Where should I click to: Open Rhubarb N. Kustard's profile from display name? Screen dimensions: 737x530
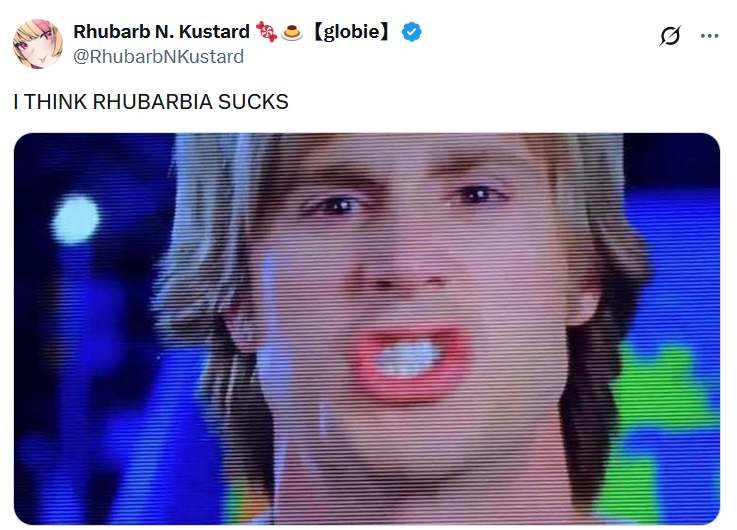tap(161, 32)
